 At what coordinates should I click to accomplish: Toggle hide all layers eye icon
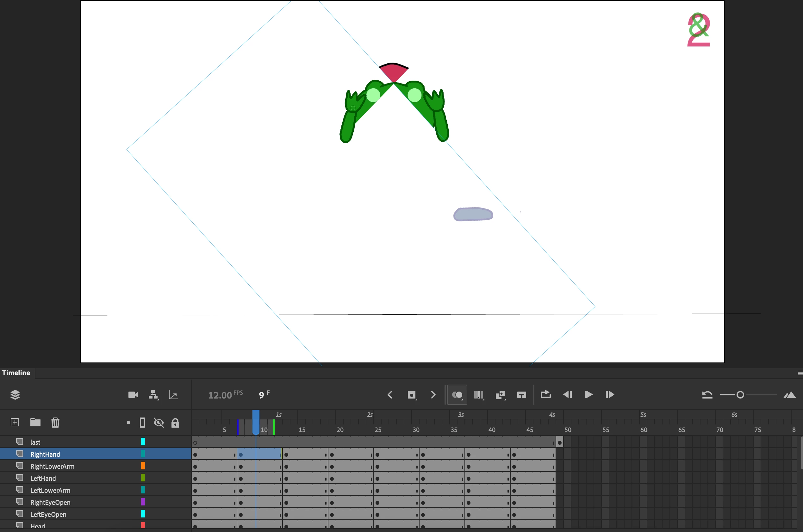[x=159, y=423]
